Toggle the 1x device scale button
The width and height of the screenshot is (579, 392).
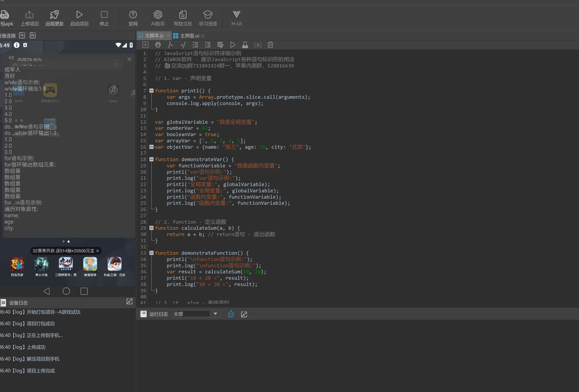pyautogui.click(x=22, y=35)
